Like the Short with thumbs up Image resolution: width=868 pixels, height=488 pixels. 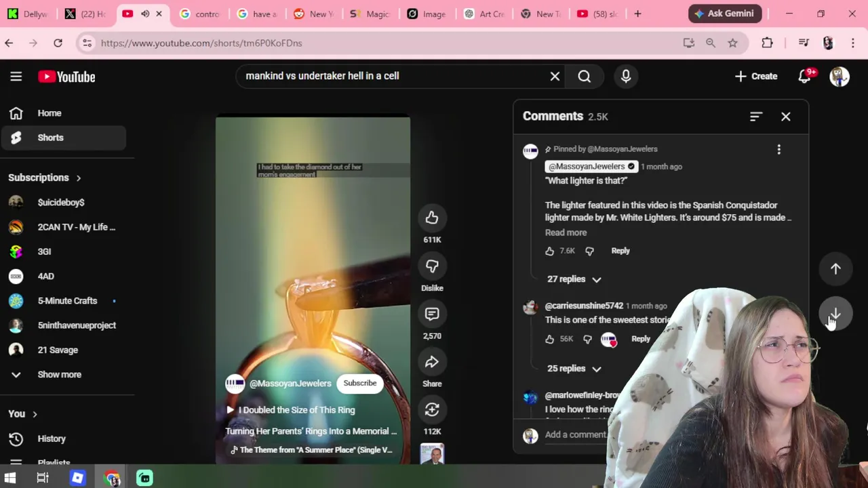(432, 218)
